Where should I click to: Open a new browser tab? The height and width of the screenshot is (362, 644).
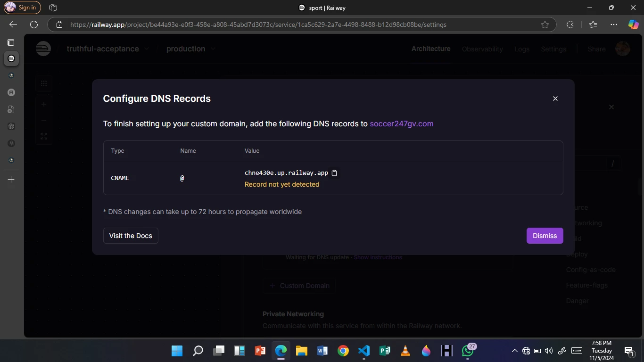click(11, 180)
